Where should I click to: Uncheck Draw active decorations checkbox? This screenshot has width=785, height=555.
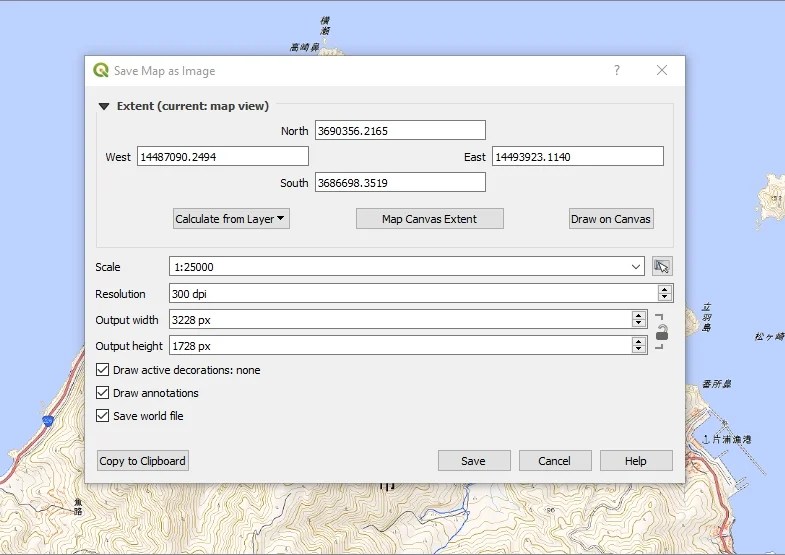(x=102, y=370)
